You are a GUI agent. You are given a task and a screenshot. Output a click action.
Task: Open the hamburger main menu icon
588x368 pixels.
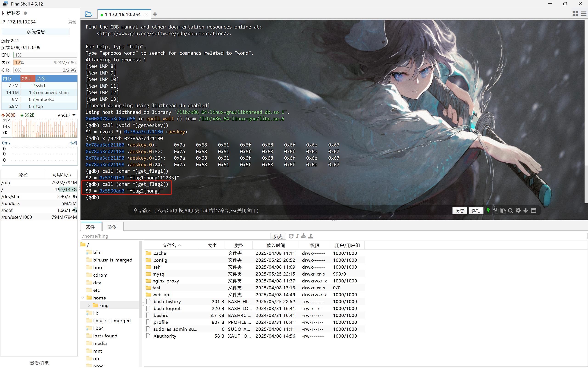point(584,14)
